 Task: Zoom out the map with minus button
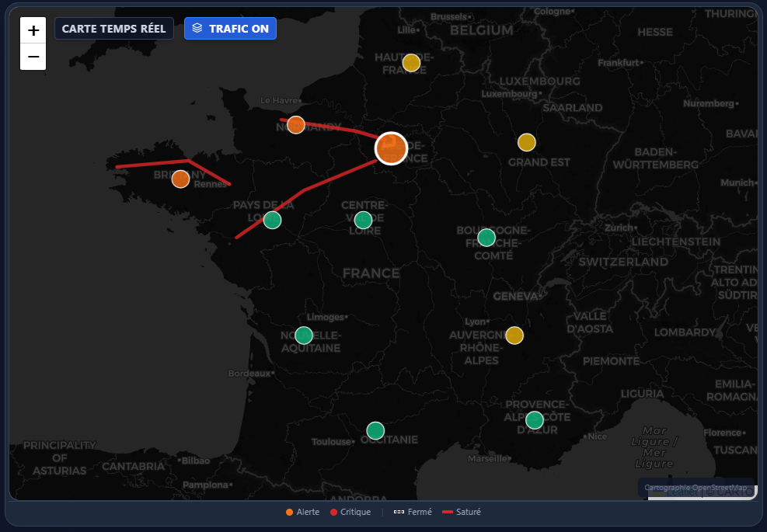(33, 57)
